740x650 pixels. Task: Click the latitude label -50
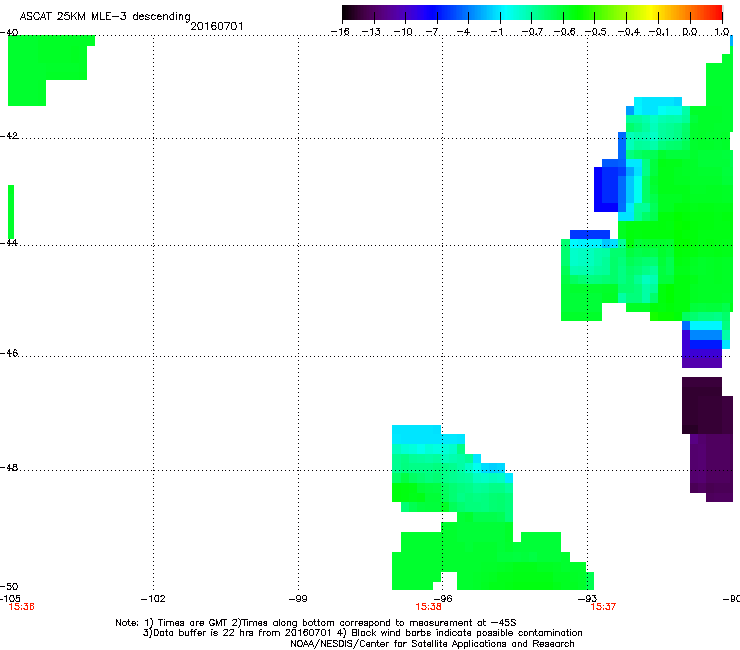coord(9,586)
